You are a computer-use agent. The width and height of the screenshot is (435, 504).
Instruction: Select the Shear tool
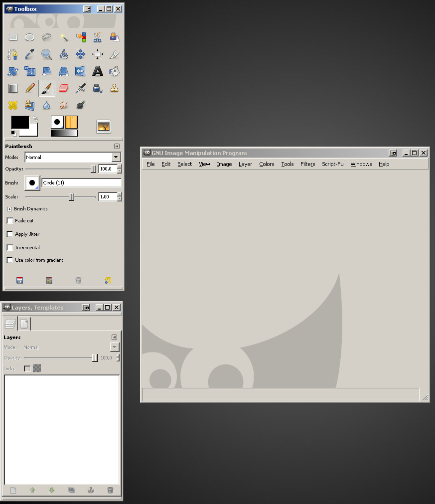(47, 71)
